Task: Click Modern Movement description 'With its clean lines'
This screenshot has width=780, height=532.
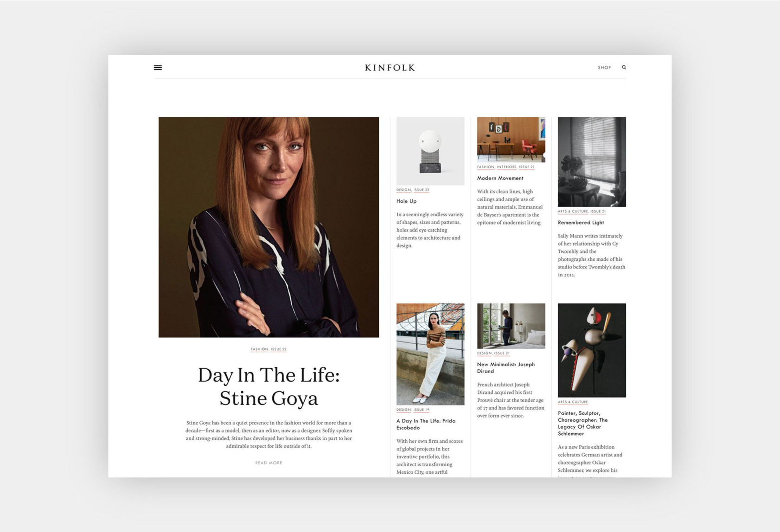Action: click(x=510, y=207)
